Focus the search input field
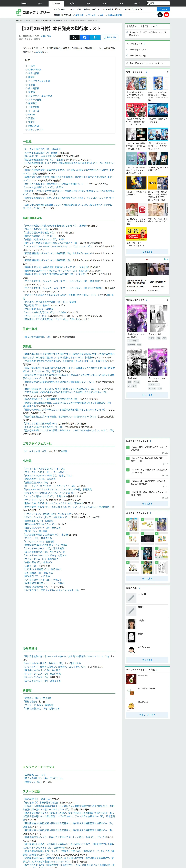Image resolution: width=186 pixels, height=868 pixels. point(159,3)
